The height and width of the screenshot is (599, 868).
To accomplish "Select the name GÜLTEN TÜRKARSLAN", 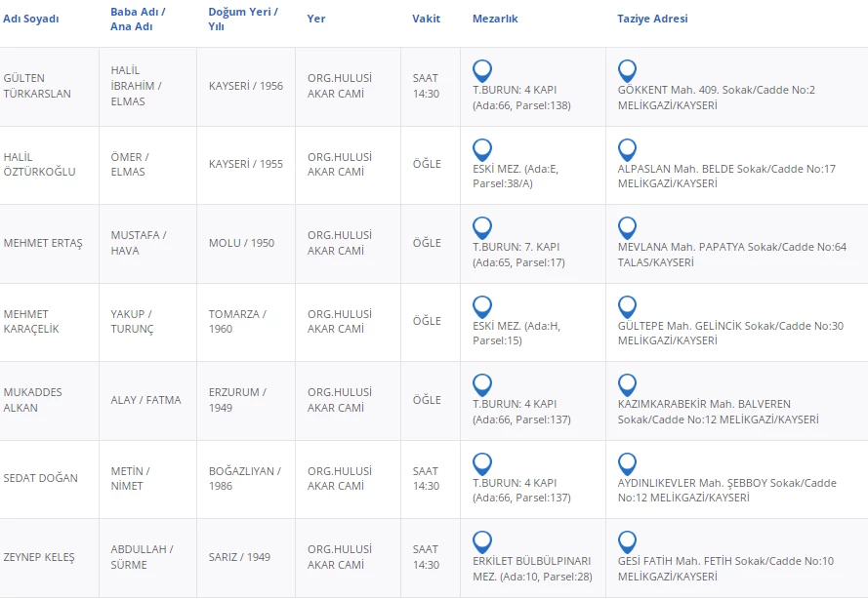I will [x=37, y=86].
